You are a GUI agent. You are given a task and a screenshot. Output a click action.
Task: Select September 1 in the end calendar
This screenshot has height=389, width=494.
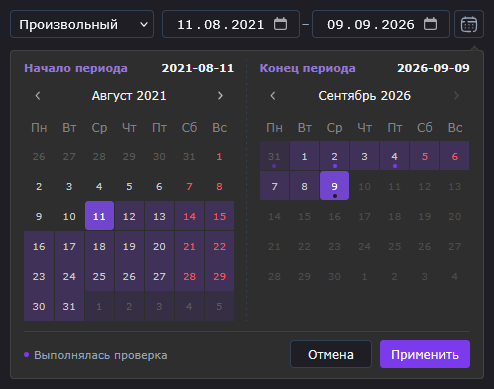[304, 156]
